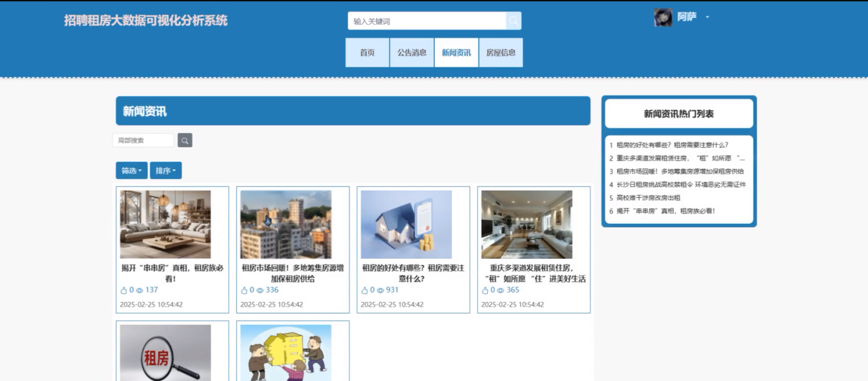Open the 筛选 filter dropdown
Screen dimensions: 868x381
click(132, 171)
